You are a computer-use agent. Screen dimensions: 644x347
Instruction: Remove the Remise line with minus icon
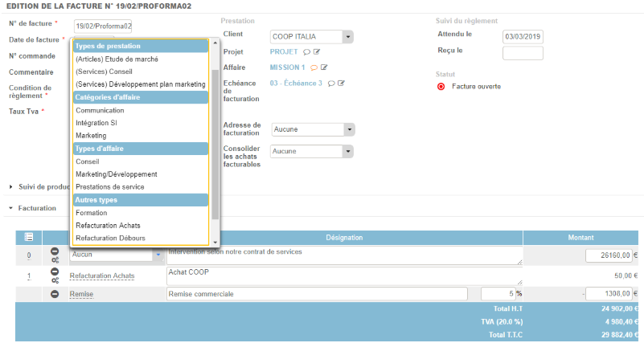click(55, 294)
